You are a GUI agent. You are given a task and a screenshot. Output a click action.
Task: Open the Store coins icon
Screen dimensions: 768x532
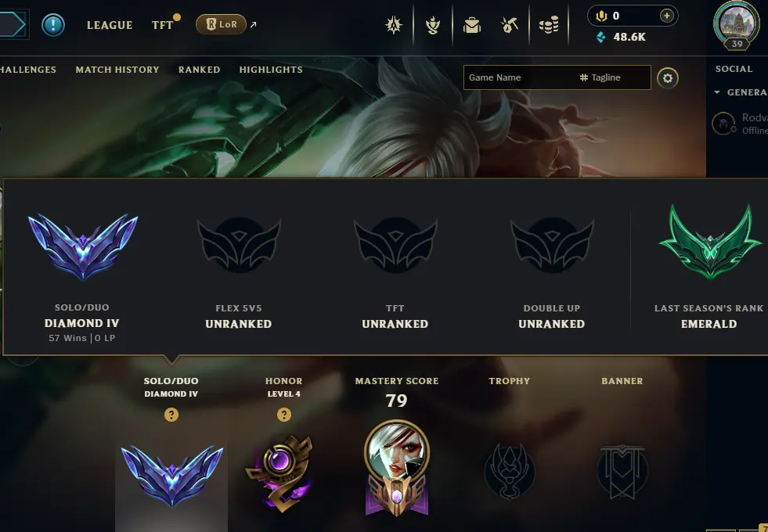point(549,25)
